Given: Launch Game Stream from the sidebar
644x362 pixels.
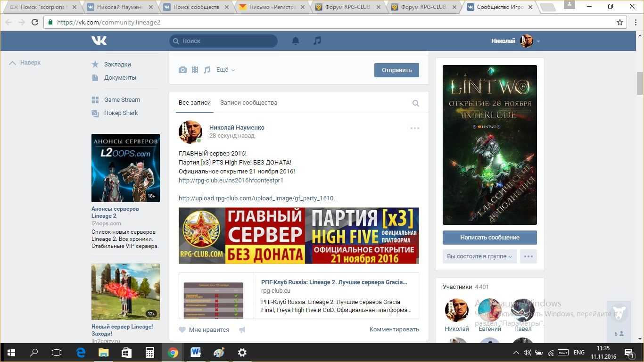Looking at the screenshot, I should [x=116, y=100].
